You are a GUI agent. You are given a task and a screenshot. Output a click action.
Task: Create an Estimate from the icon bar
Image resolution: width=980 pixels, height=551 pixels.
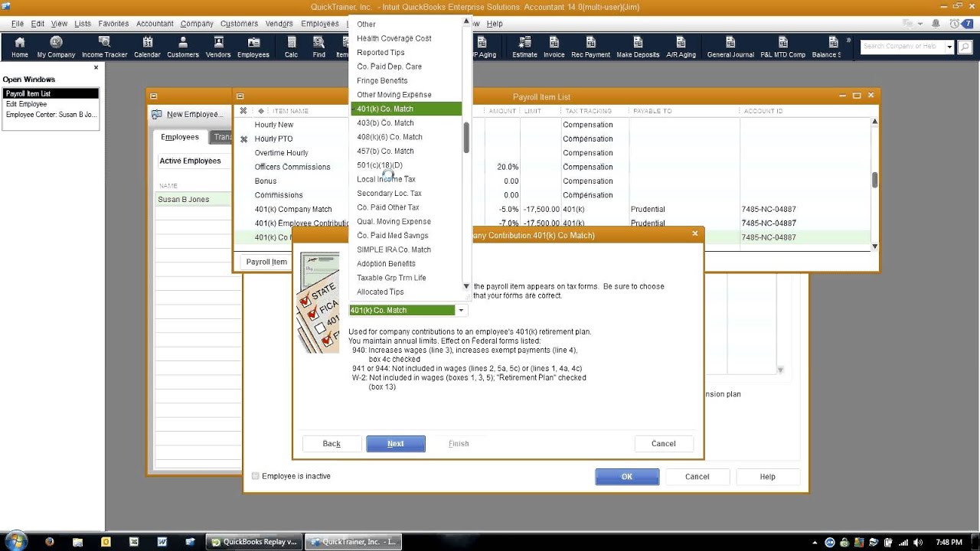[524, 47]
